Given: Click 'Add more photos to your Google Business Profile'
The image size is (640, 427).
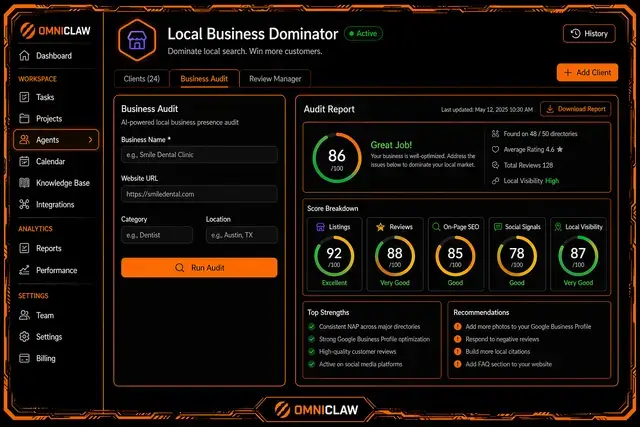Looking at the screenshot, I should click(528, 327).
